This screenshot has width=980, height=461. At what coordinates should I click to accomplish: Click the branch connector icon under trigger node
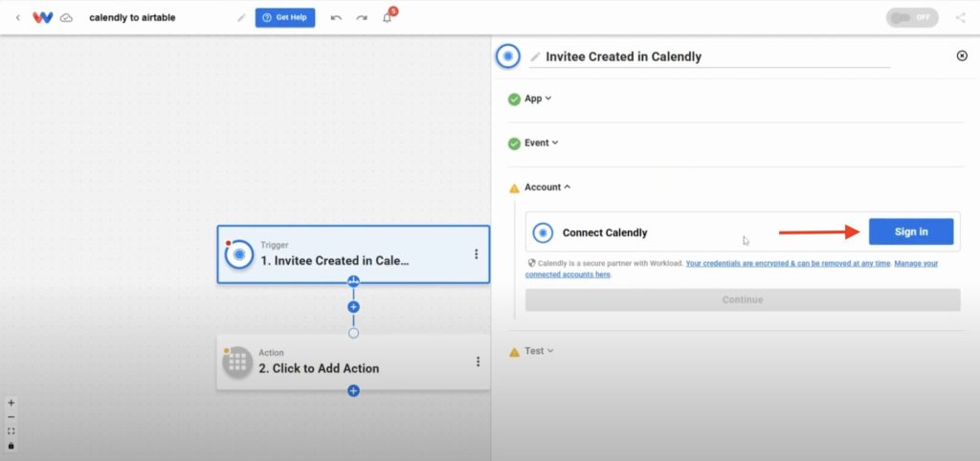pyautogui.click(x=353, y=282)
